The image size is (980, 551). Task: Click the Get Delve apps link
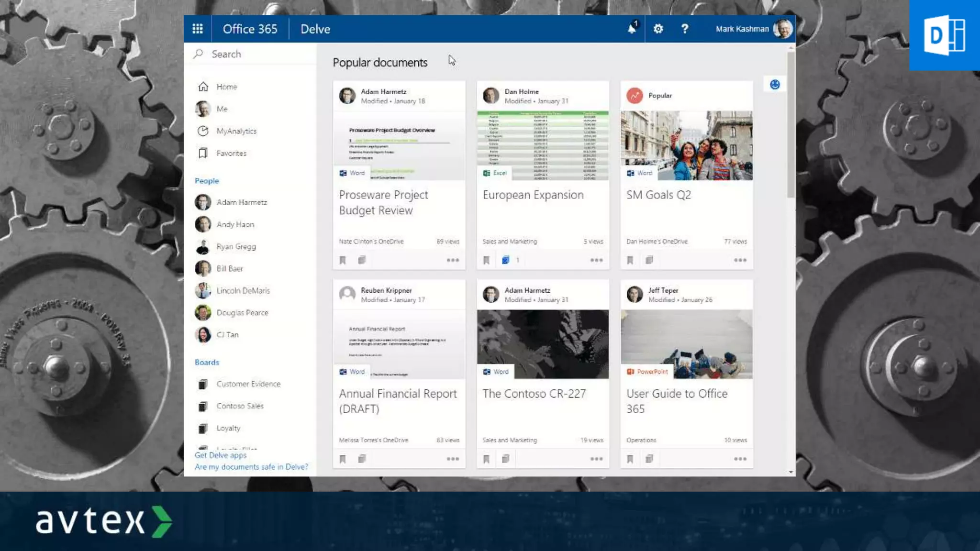(x=220, y=455)
